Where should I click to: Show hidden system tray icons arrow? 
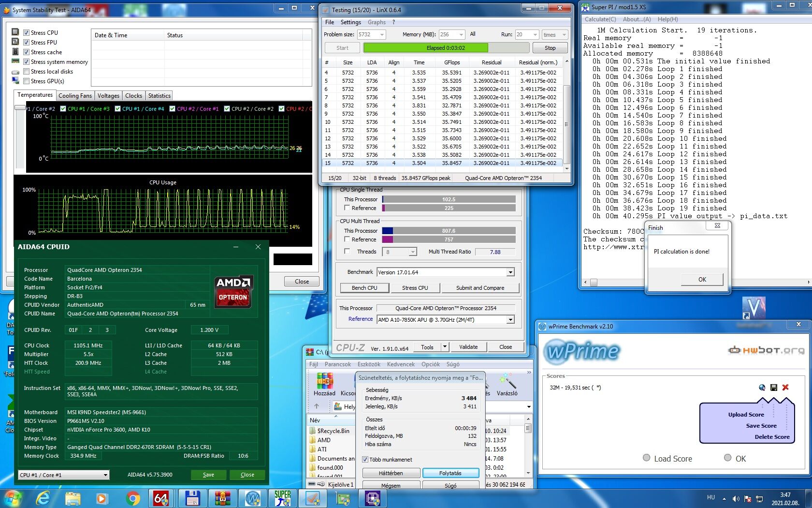(x=724, y=498)
